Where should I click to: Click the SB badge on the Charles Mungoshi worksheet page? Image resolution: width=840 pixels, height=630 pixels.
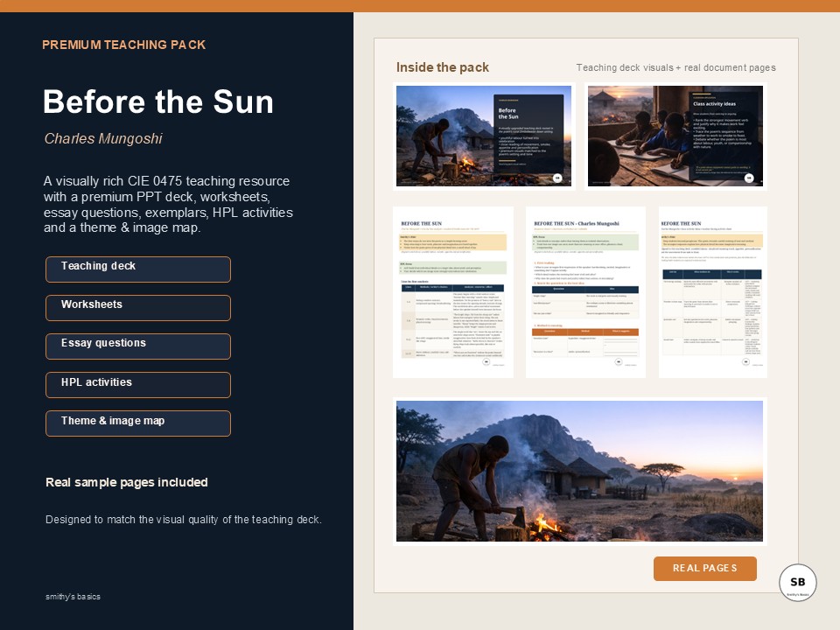pyautogui.click(x=617, y=361)
